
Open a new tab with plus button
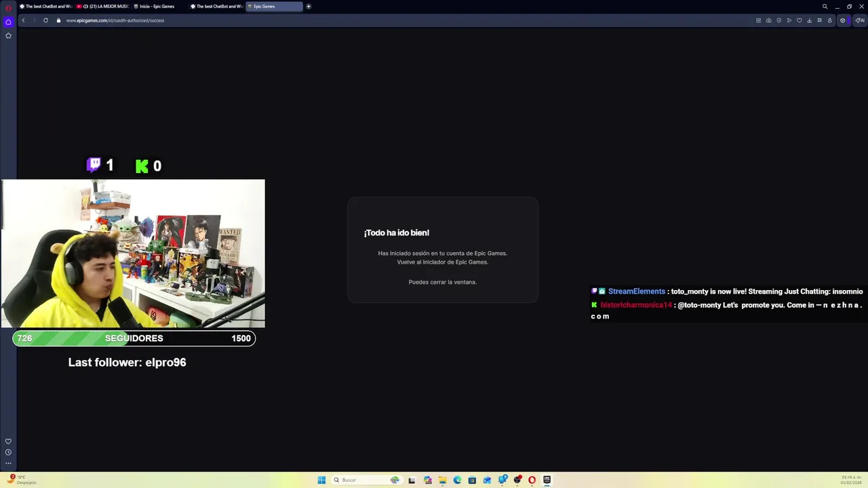click(x=309, y=6)
